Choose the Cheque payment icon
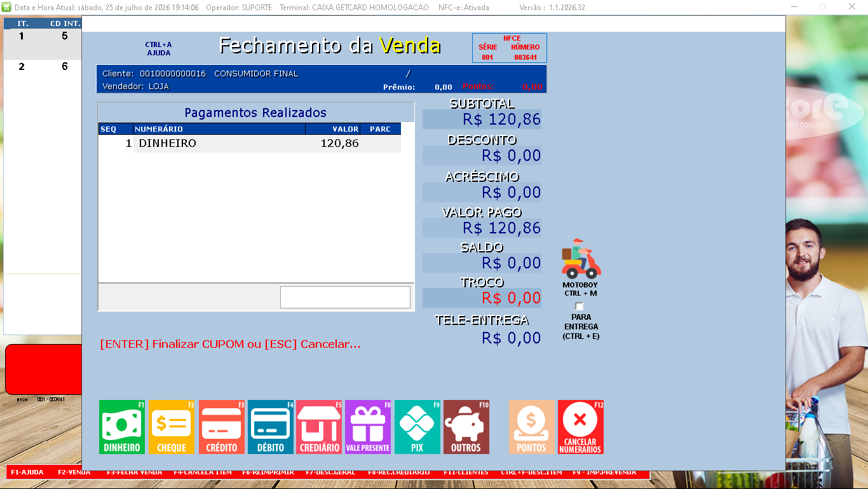The width and height of the screenshot is (868, 489). [x=172, y=427]
